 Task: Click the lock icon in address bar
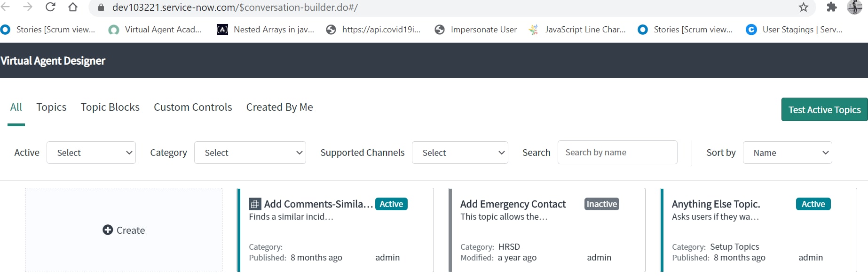pyautogui.click(x=101, y=8)
